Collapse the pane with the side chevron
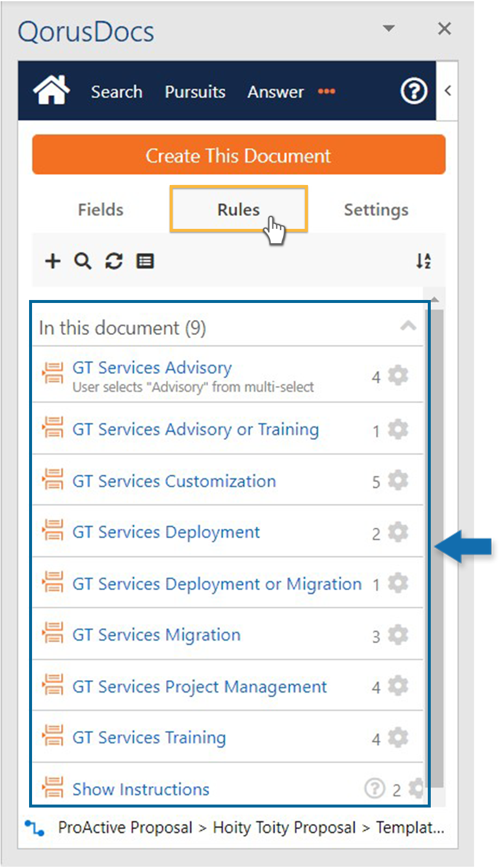499x868 pixels. click(447, 91)
